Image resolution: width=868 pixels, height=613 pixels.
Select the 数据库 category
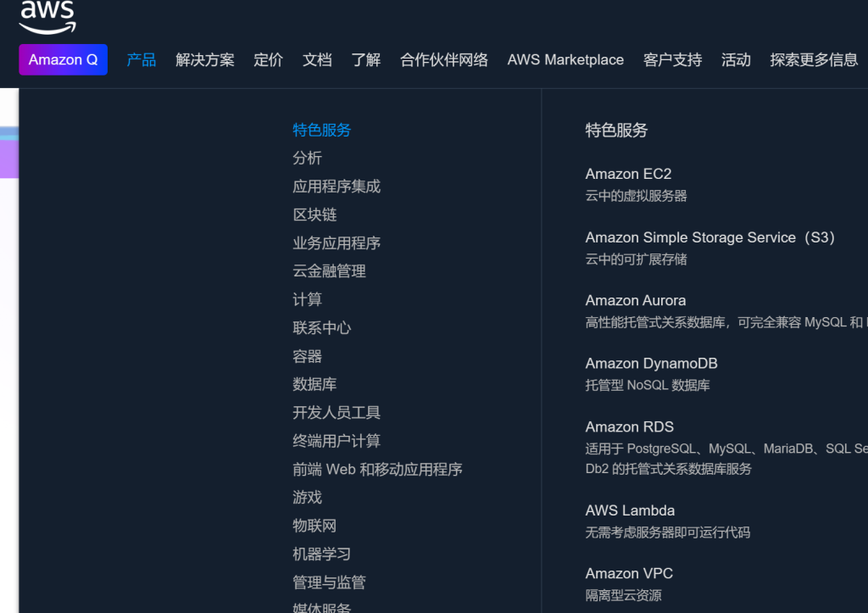tap(314, 384)
